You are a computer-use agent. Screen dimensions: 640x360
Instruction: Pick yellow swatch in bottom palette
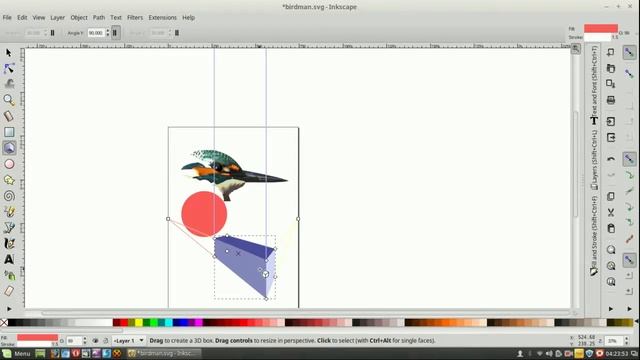tap(139, 322)
